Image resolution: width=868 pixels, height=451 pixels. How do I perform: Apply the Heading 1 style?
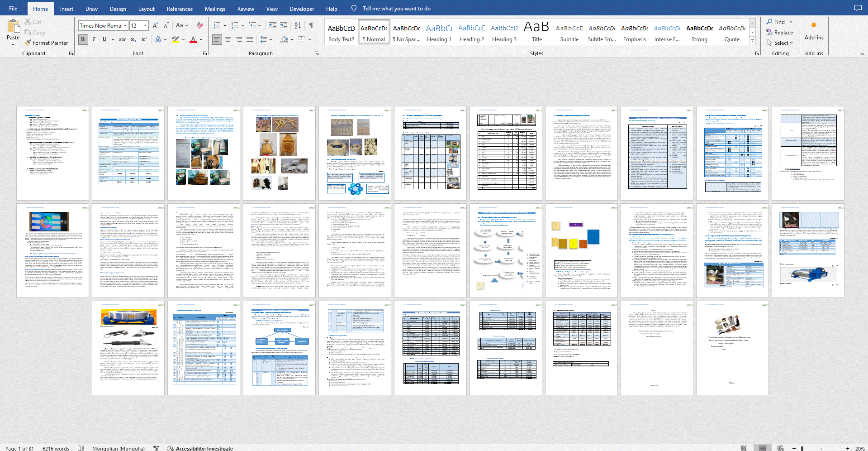point(439,32)
